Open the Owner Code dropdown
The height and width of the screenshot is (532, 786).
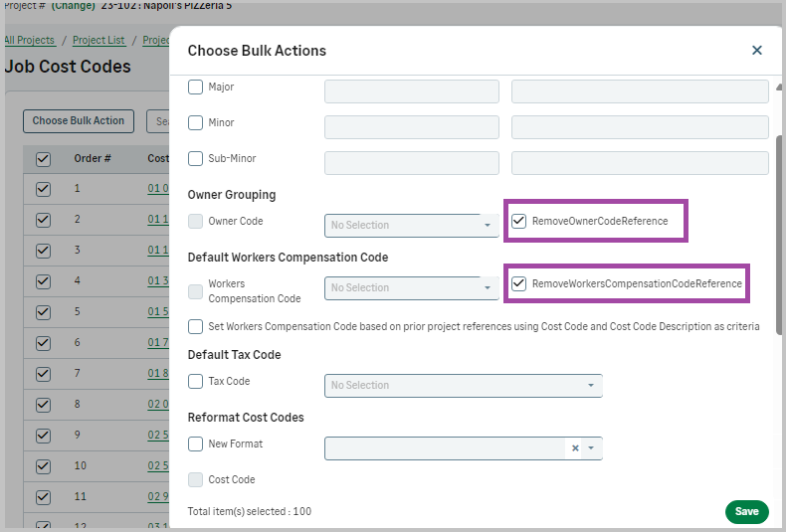[x=412, y=226]
